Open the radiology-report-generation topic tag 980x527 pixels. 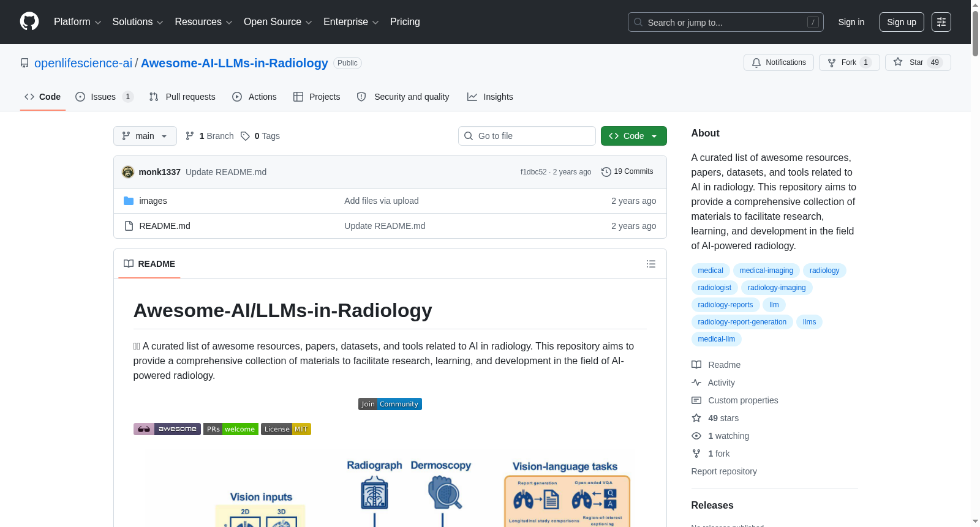tap(742, 322)
